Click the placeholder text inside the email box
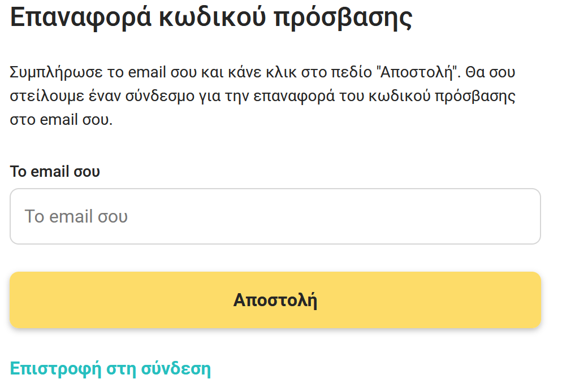 [x=76, y=216]
